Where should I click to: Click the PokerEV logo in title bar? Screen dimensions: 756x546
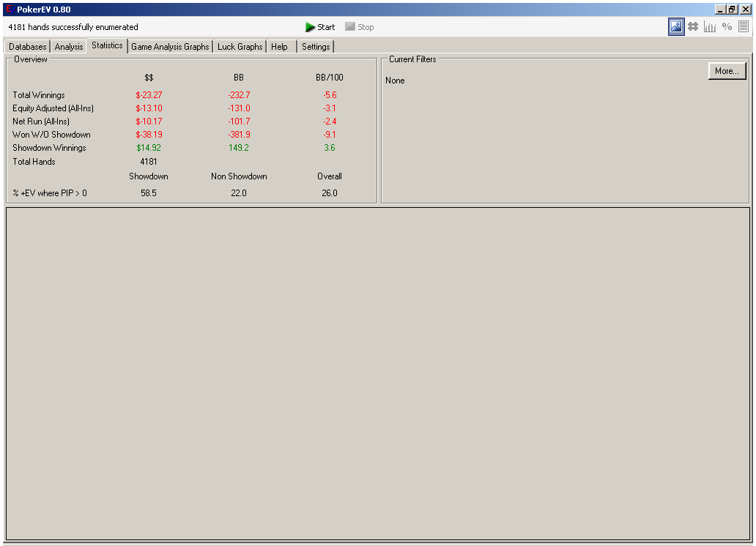pyautogui.click(x=9, y=9)
